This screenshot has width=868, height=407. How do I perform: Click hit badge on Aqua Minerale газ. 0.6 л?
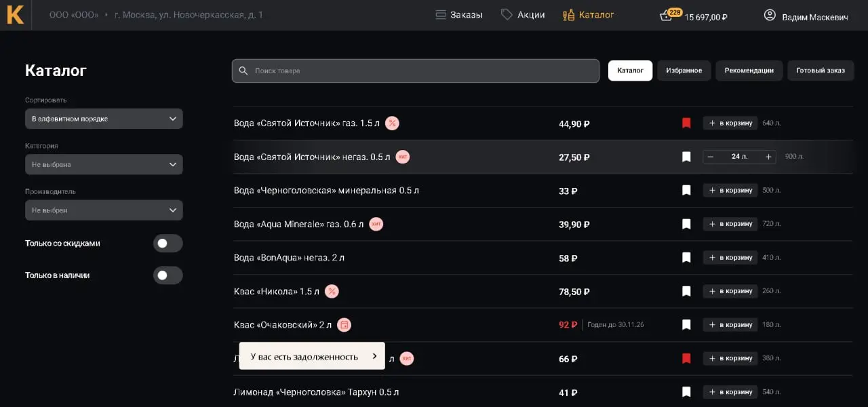pos(376,224)
